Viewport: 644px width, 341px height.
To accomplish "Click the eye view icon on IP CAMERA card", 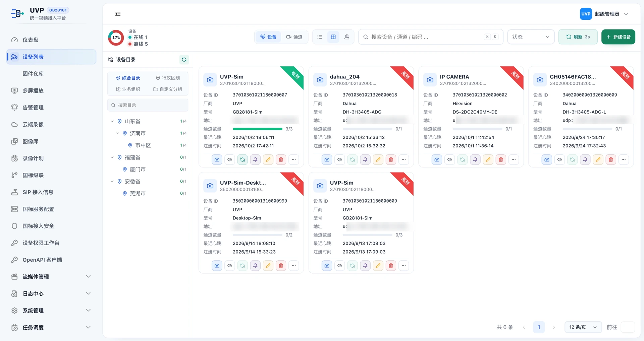I will click(450, 160).
